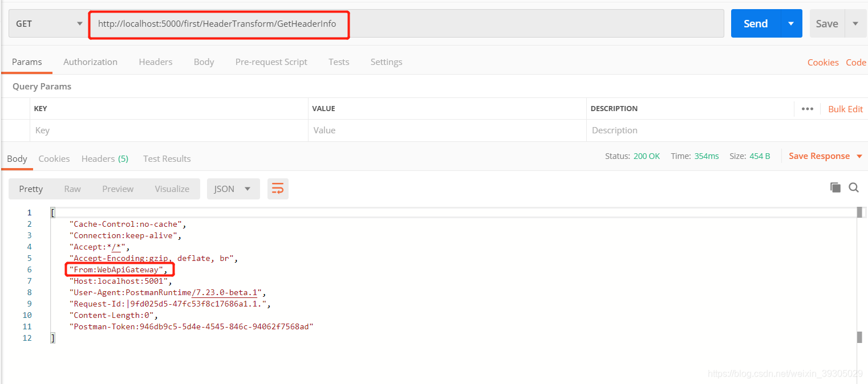This screenshot has height=384, width=868.
Task: Open the Tests tab
Action: [339, 62]
